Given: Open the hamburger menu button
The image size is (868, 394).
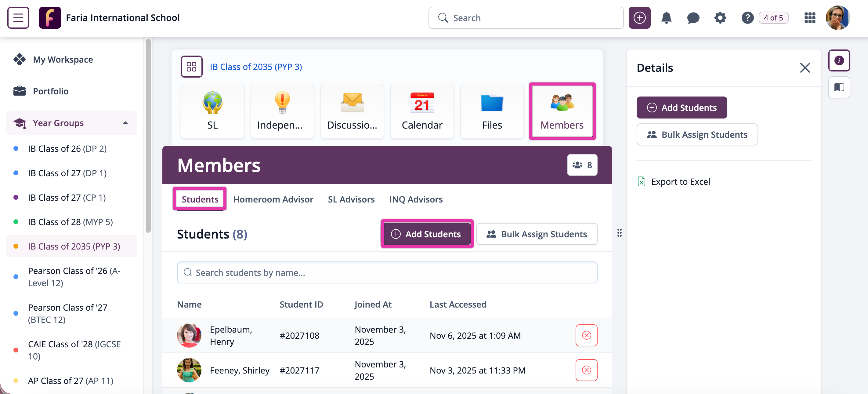Looking at the screenshot, I should 18,17.
